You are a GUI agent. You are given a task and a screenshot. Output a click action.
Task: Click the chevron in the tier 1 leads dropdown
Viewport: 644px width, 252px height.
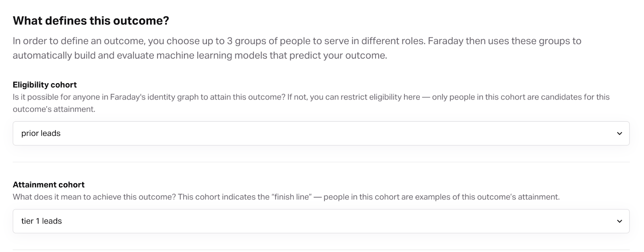pos(619,221)
